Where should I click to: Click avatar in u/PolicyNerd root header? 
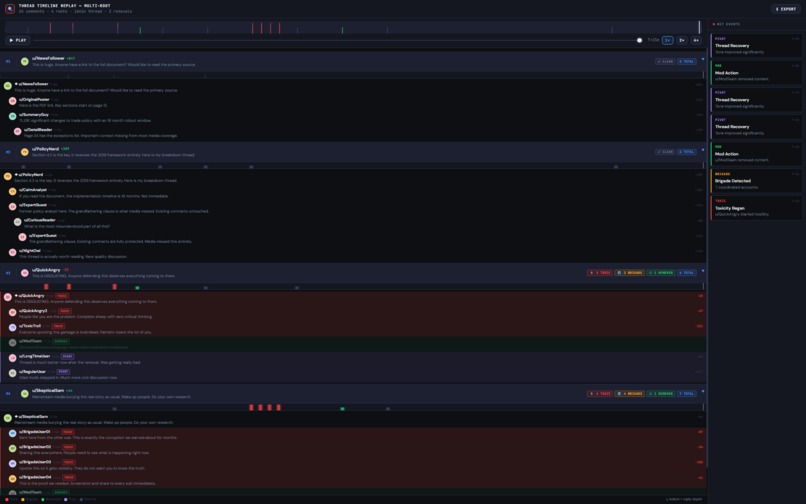click(24, 152)
